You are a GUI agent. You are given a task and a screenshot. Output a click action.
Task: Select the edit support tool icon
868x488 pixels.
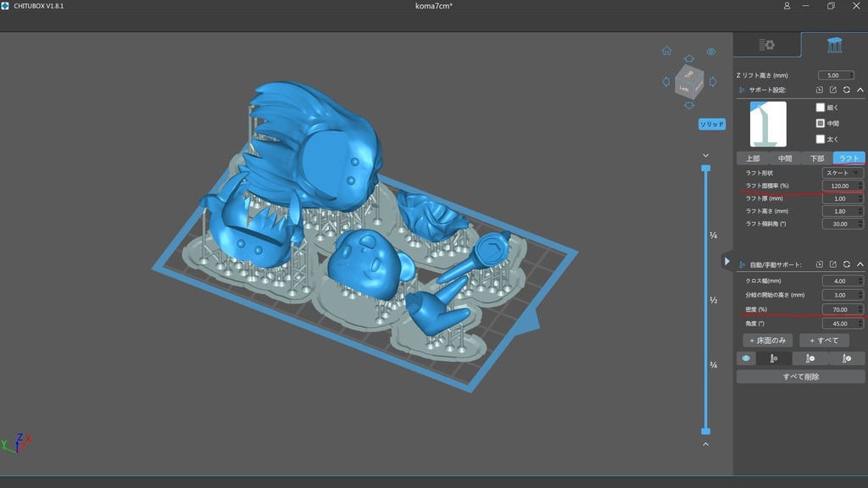click(x=847, y=358)
